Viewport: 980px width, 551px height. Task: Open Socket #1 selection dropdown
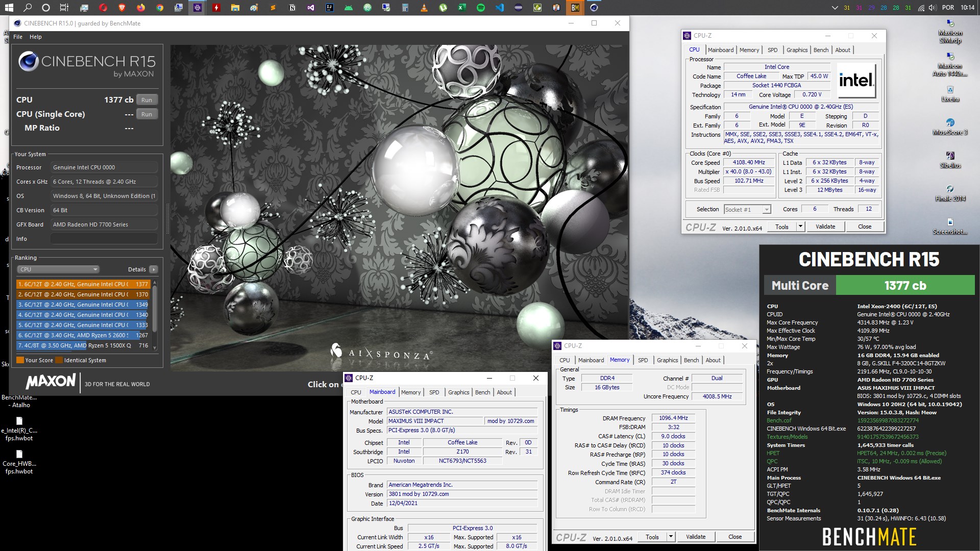747,209
